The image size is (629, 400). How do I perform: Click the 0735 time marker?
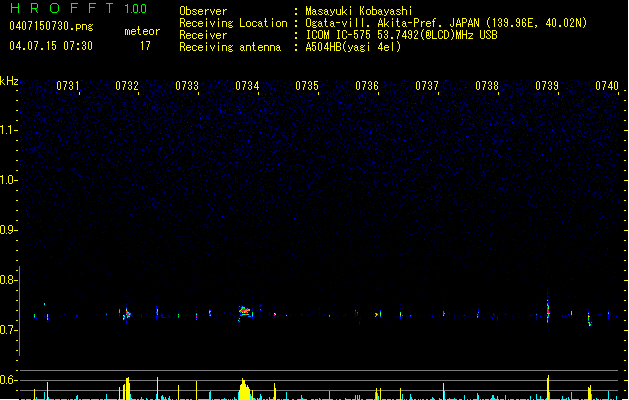point(307,86)
